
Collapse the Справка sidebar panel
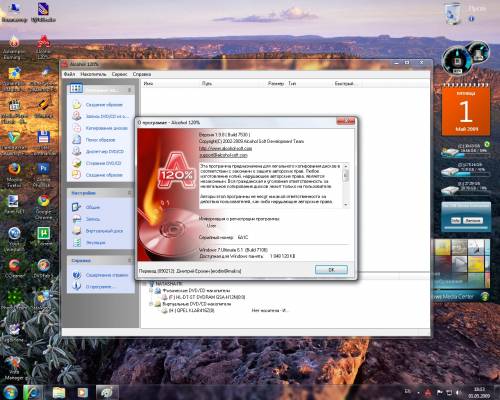(130, 260)
